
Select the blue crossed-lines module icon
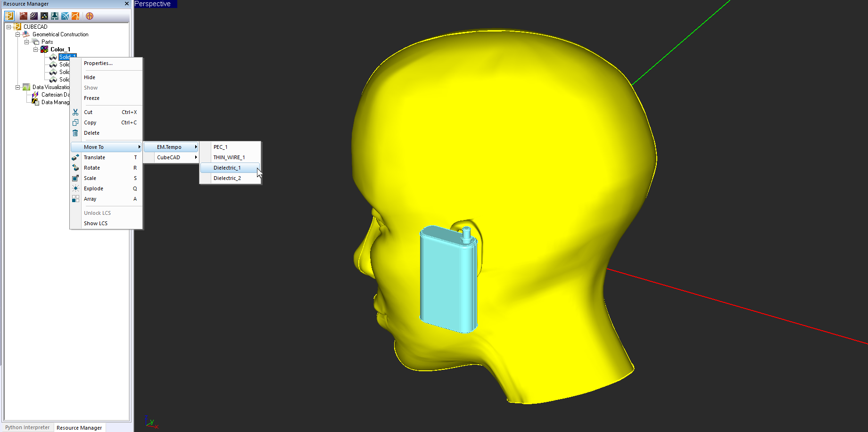[65, 16]
